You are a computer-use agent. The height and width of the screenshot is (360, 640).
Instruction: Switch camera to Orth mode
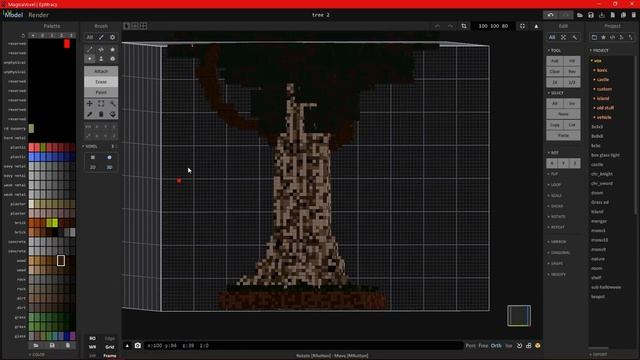(496, 346)
